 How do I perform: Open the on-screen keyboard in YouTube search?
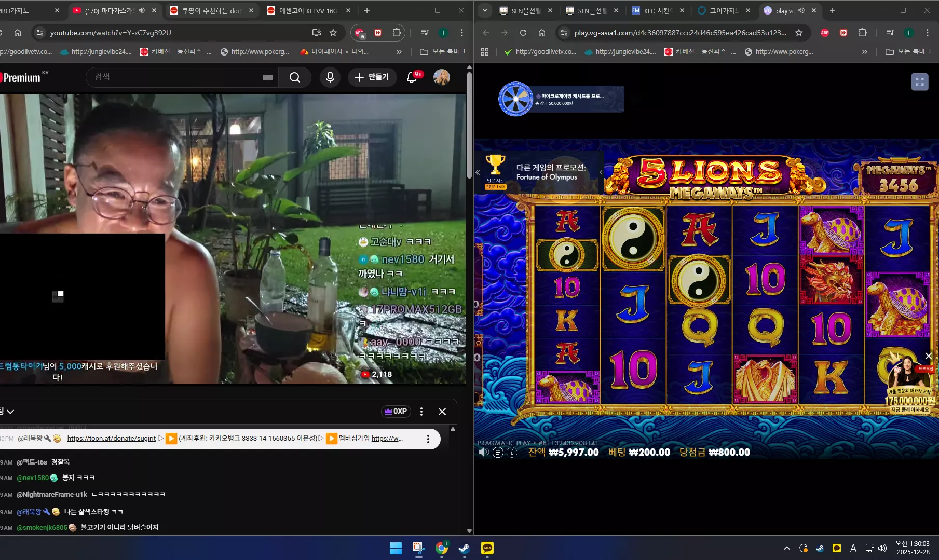tap(268, 77)
